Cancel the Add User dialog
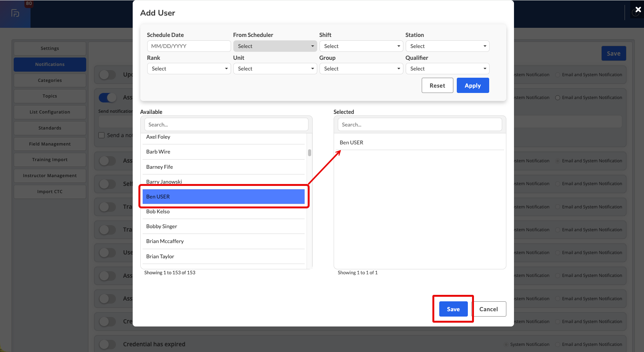The height and width of the screenshot is (352, 644). 489,309
